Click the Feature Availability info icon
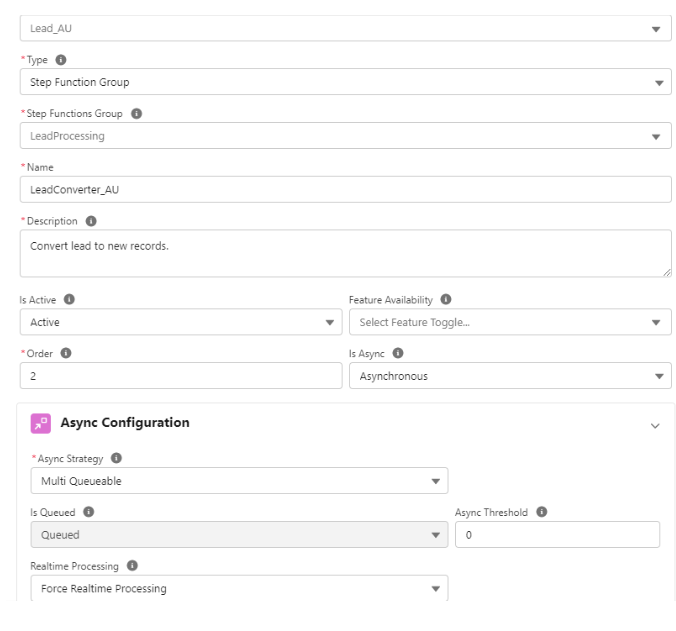The height and width of the screenshot is (631, 676). (x=446, y=299)
